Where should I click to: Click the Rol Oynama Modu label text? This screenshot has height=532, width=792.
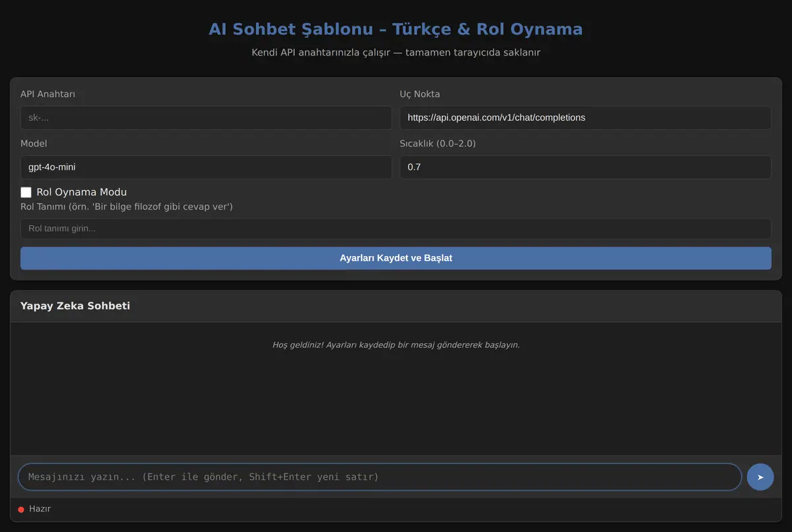click(82, 192)
